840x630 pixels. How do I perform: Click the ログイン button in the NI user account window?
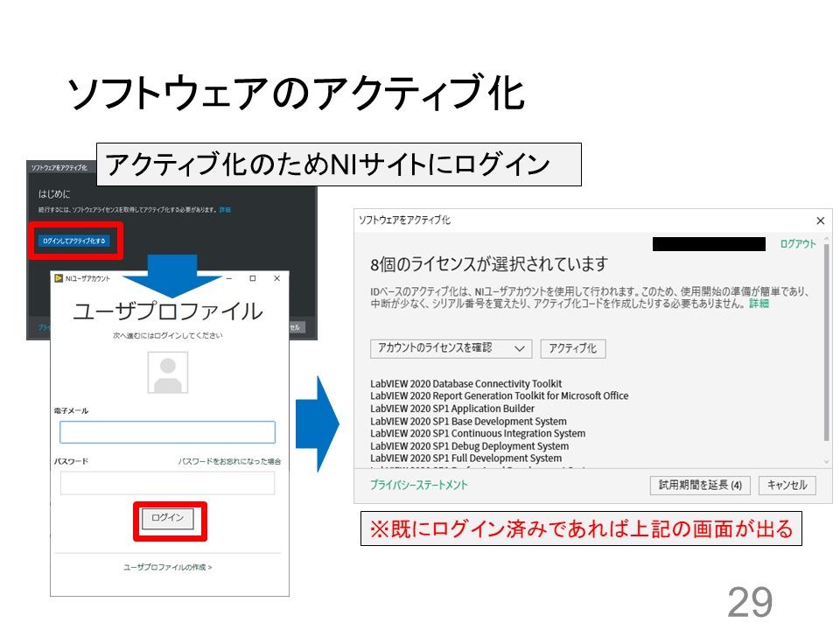168,518
